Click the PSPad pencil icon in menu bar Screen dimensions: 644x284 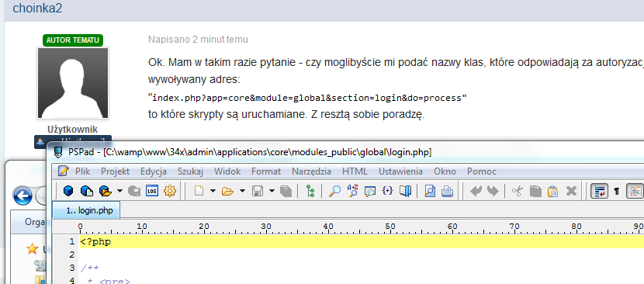[64, 171]
